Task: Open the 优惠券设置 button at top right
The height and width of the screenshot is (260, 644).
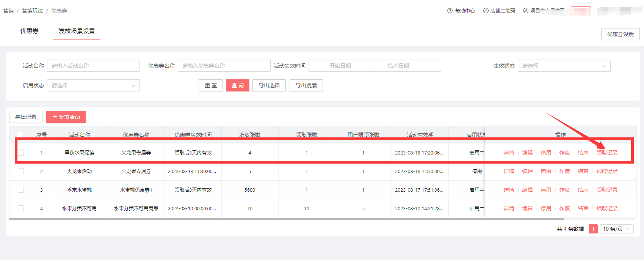Action: pos(620,34)
